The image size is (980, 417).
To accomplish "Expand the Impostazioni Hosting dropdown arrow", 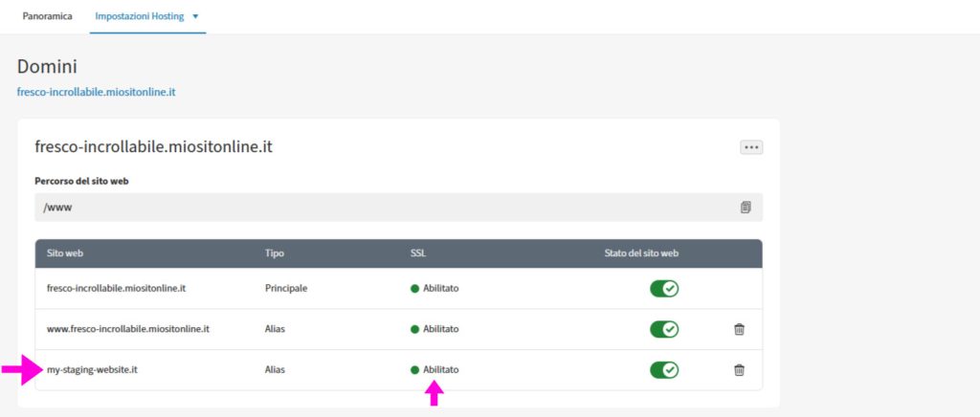I will 195,17.
